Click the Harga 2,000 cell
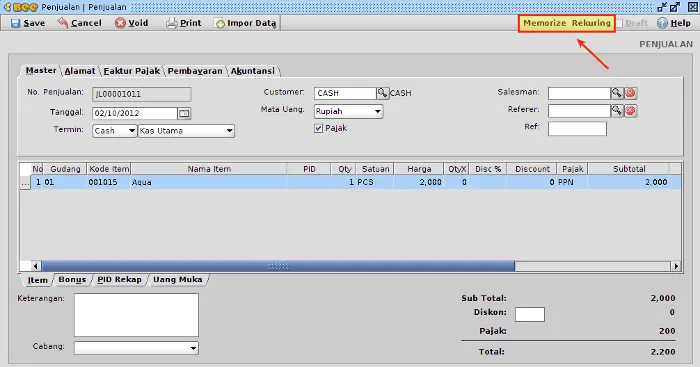Viewport: 700px width, 367px height. point(419,182)
